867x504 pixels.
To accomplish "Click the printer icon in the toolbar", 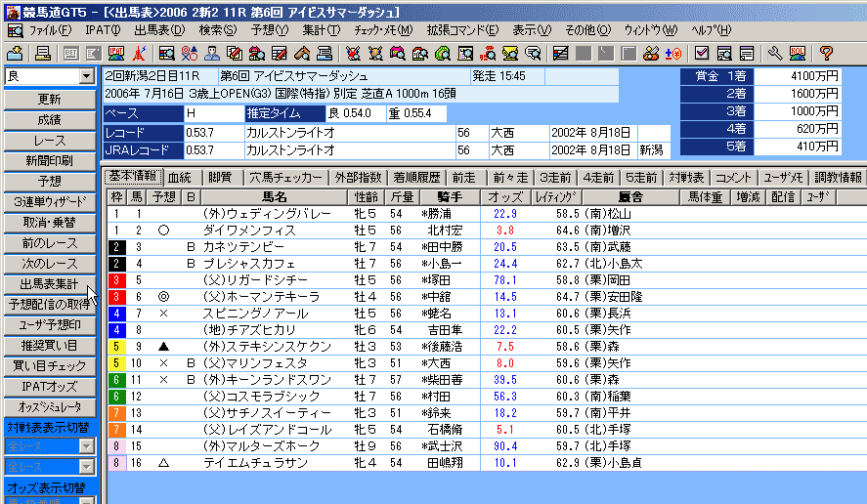I will [x=43, y=53].
